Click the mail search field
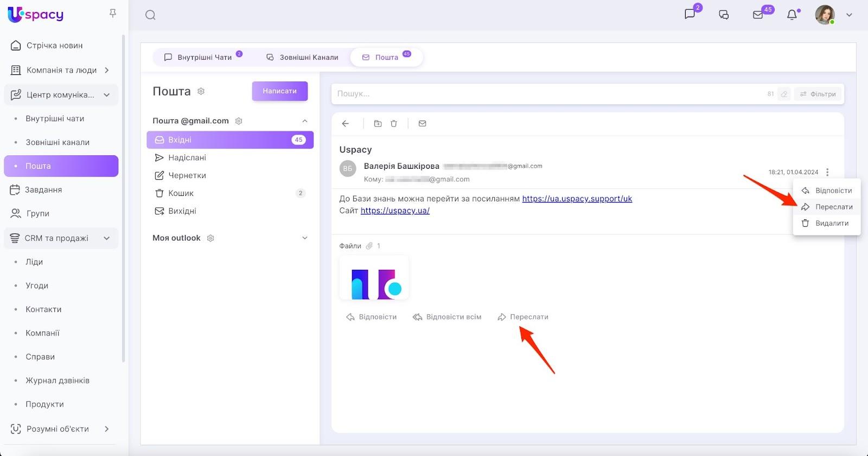This screenshot has height=456, width=868. (x=548, y=94)
